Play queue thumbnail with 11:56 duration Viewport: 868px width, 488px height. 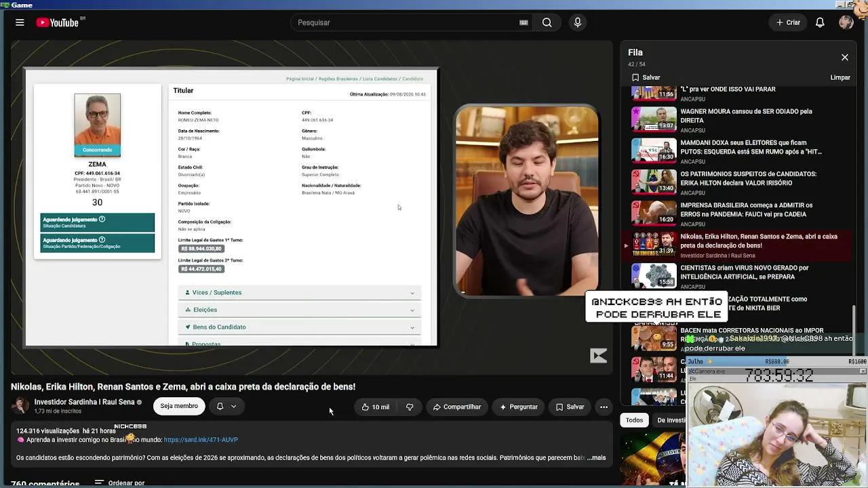pos(654,93)
